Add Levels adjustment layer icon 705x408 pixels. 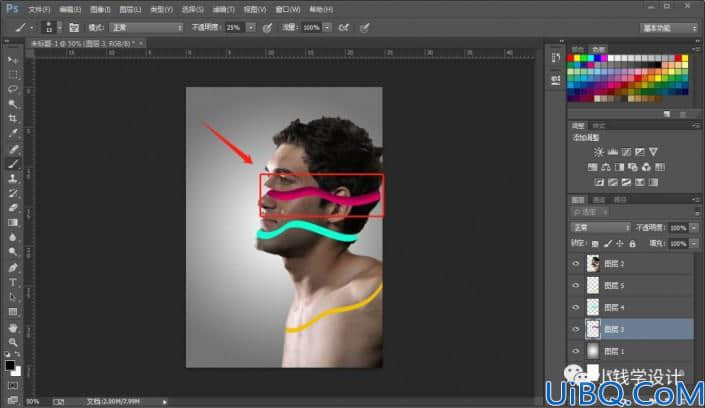[612, 152]
